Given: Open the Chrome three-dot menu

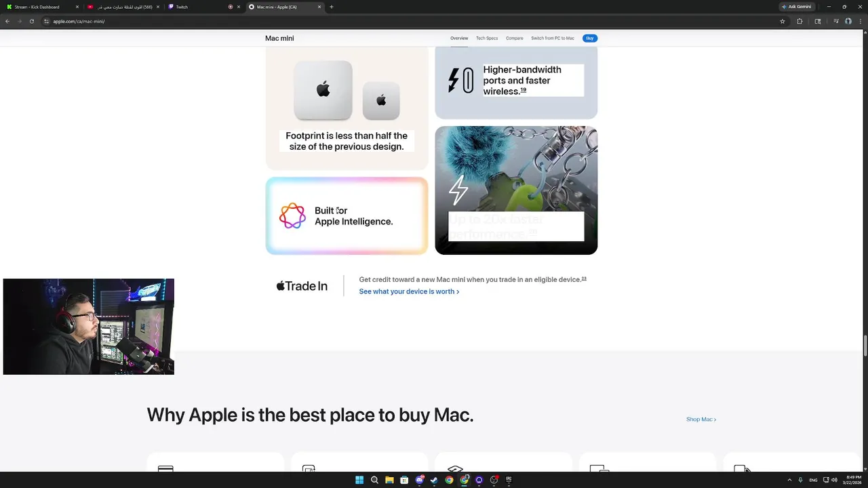Looking at the screenshot, I should coord(861,21).
